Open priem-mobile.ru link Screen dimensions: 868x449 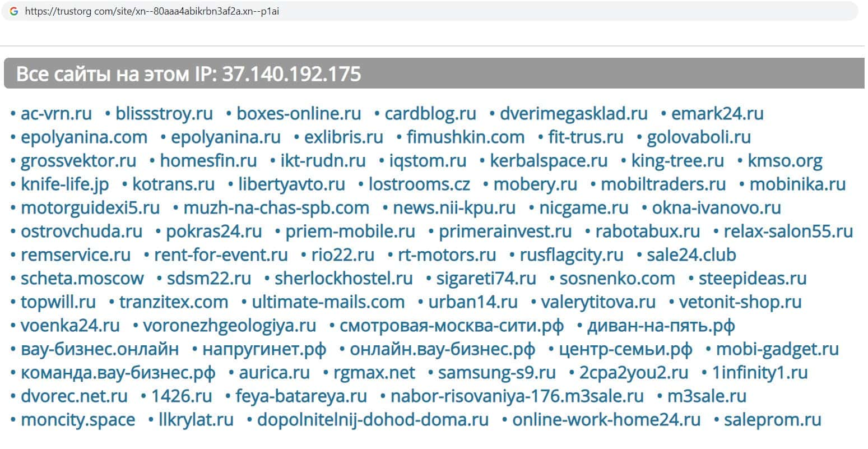point(350,232)
